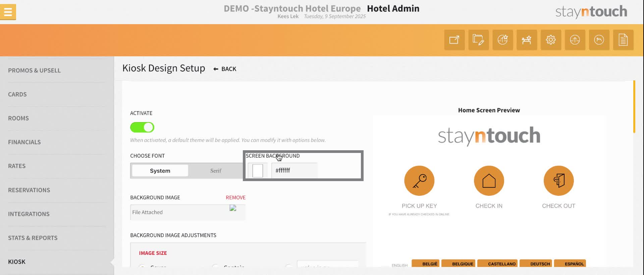This screenshot has height=275, width=644.
Task: Click the Check Out door icon
Action: point(559,181)
